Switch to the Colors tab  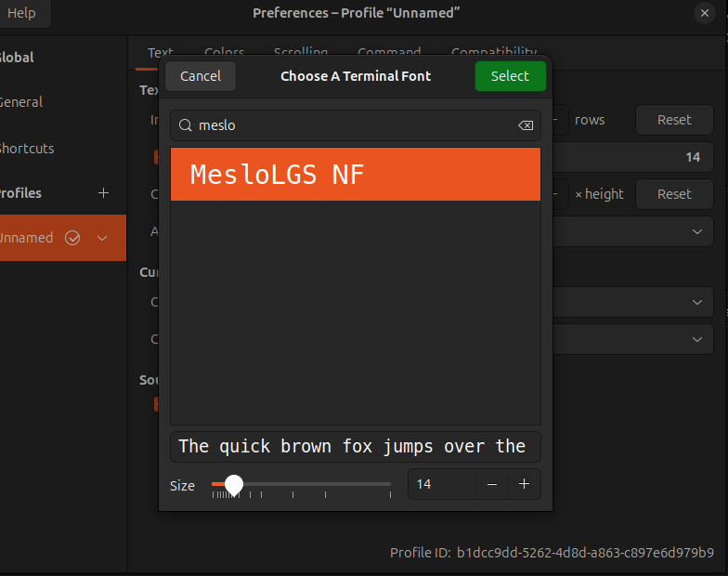coord(225,52)
